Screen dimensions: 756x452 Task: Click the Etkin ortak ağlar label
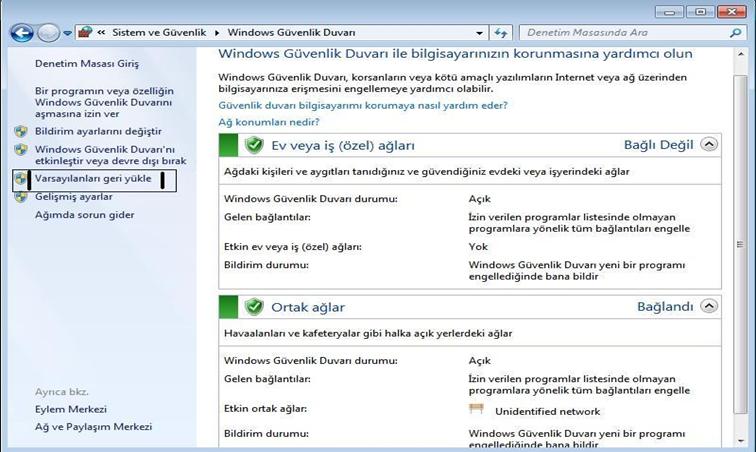(x=265, y=409)
